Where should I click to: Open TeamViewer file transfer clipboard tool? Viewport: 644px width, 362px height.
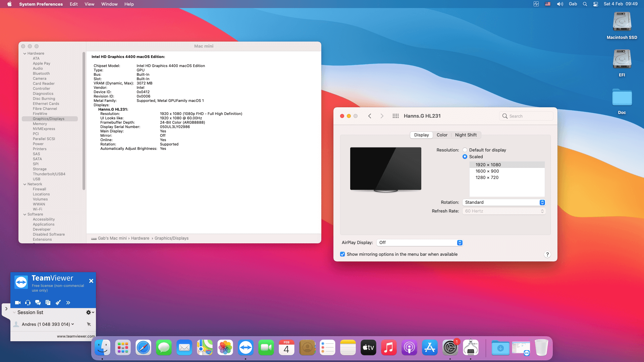coord(48,302)
